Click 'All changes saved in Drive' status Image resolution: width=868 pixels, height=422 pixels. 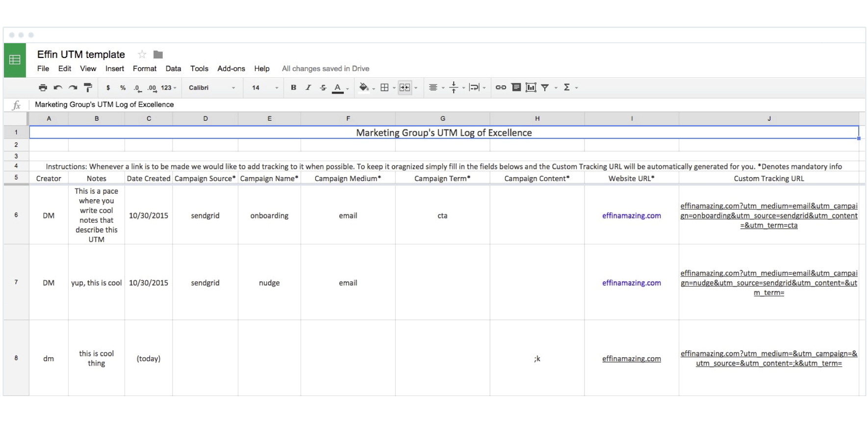click(326, 69)
